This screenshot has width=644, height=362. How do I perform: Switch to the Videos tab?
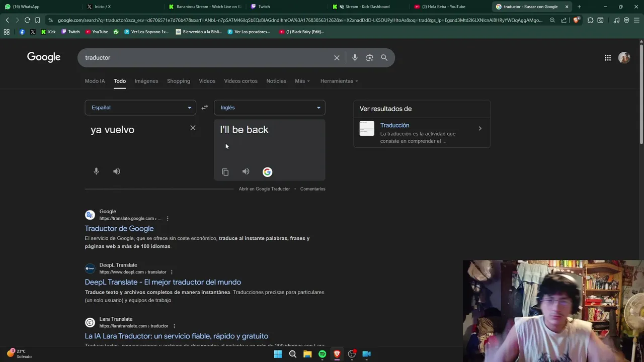pos(207,81)
